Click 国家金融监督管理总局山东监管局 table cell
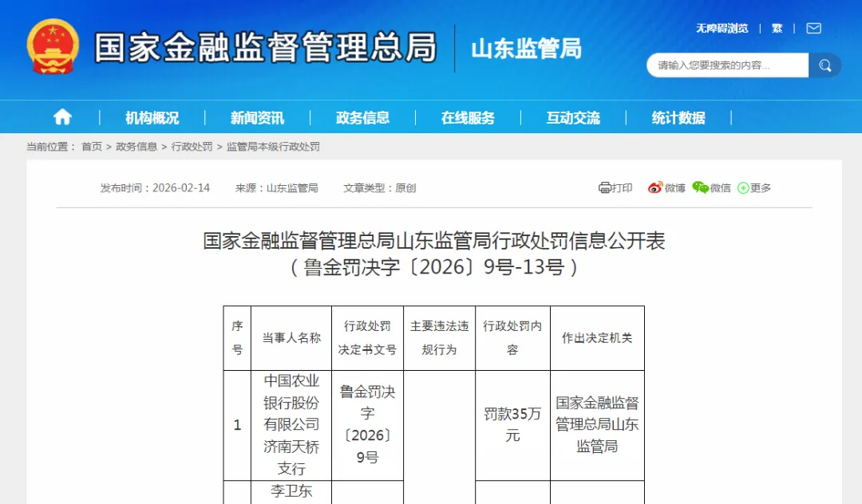 click(597, 425)
